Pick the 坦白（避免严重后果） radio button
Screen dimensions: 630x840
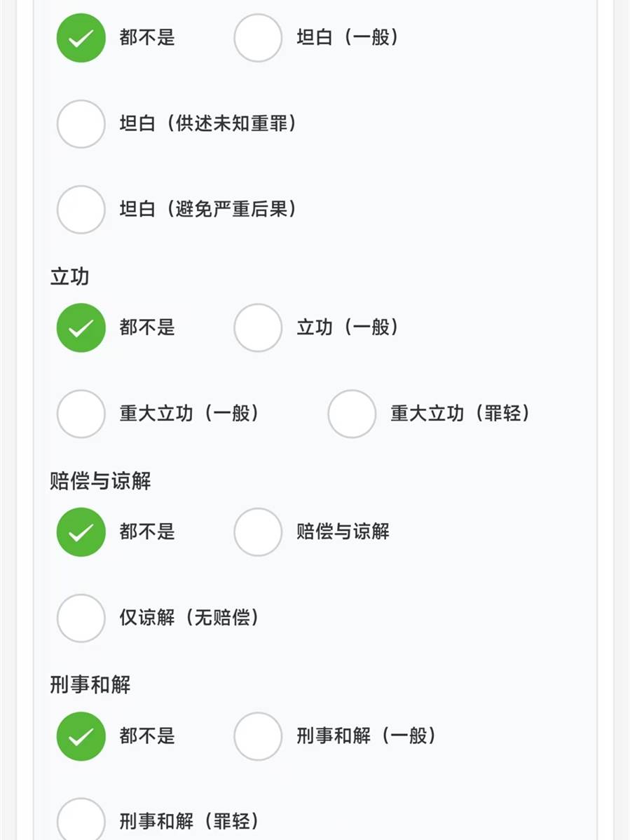click(x=81, y=210)
